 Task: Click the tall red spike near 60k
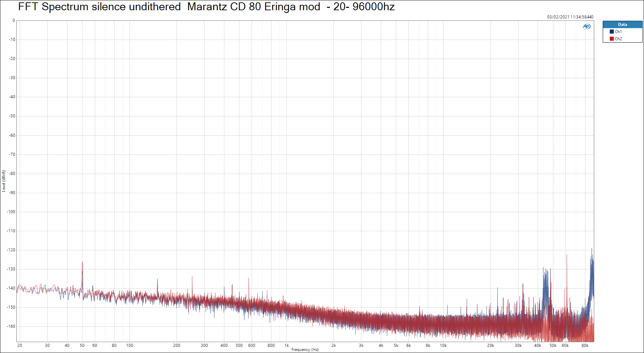tap(567, 255)
